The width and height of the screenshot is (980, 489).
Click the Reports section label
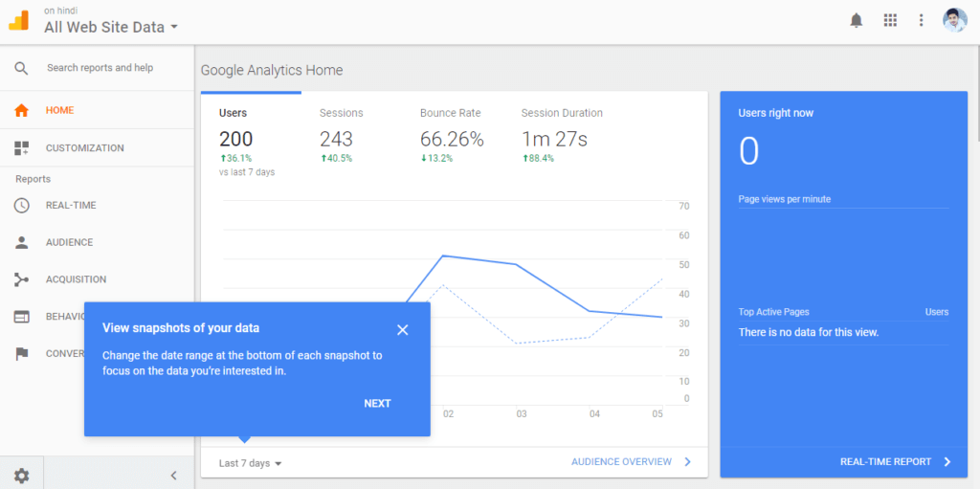pyautogui.click(x=33, y=179)
